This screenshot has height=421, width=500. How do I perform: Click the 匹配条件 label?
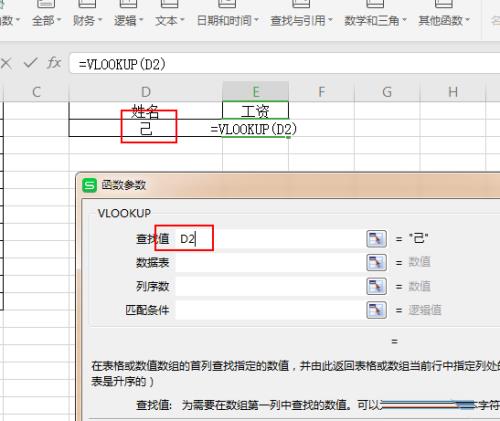tap(147, 310)
